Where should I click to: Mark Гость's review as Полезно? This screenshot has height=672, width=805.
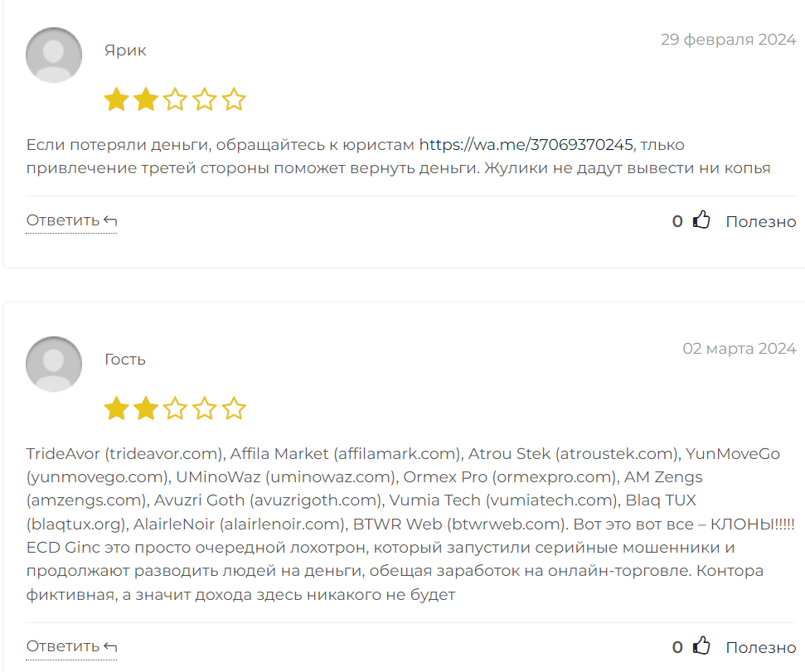[761, 647]
